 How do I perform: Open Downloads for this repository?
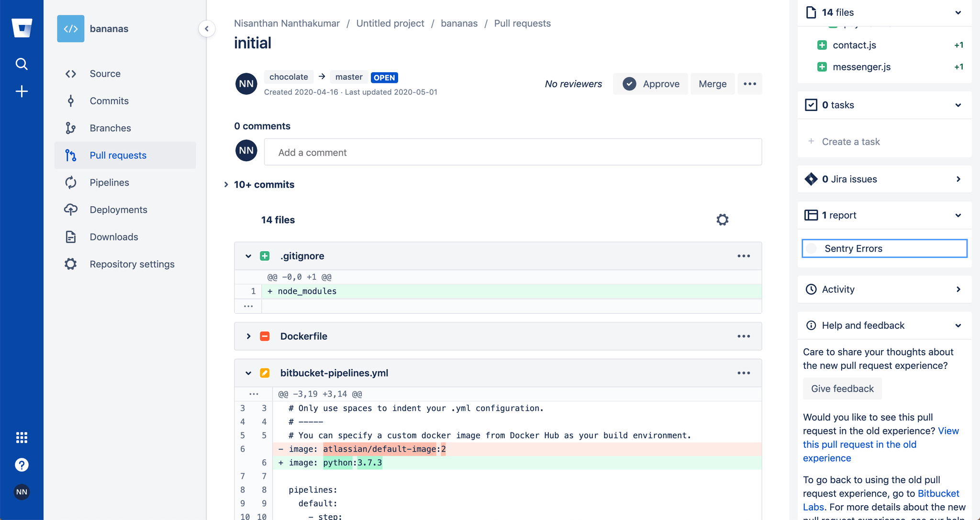113,236
